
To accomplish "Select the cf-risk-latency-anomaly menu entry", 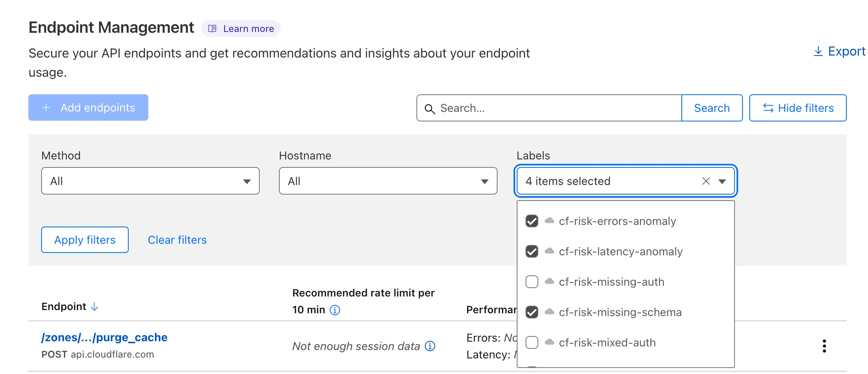I will pyautogui.click(x=621, y=251).
